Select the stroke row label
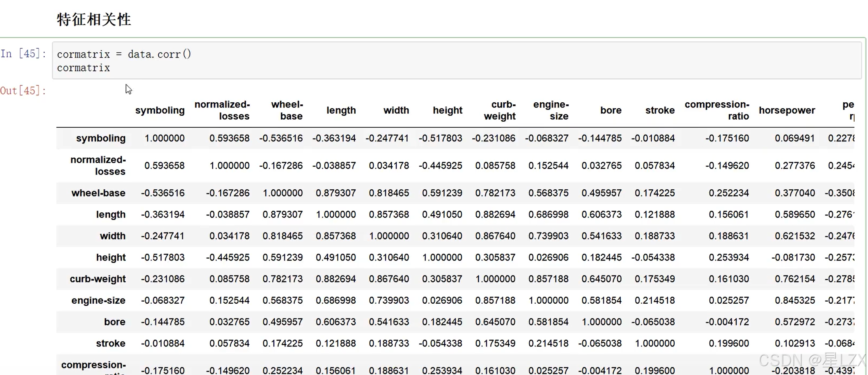Viewport: 868px width, 375px height. [x=111, y=343]
